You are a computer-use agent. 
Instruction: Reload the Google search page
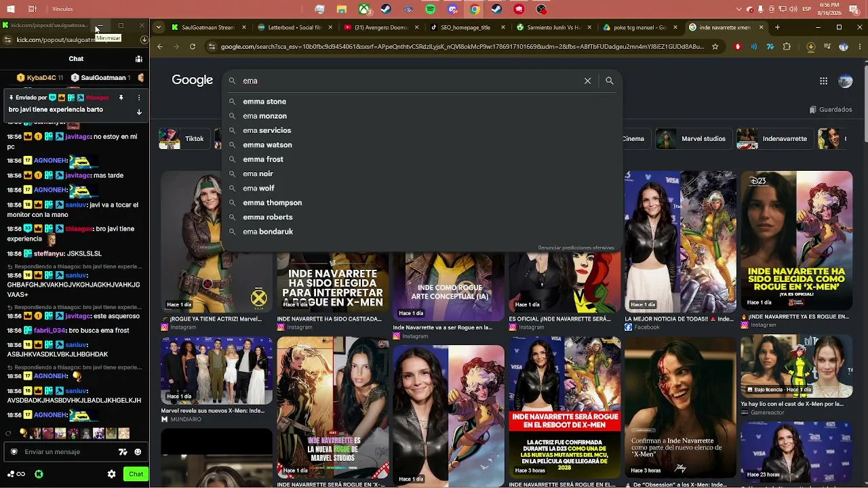point(193,47)
